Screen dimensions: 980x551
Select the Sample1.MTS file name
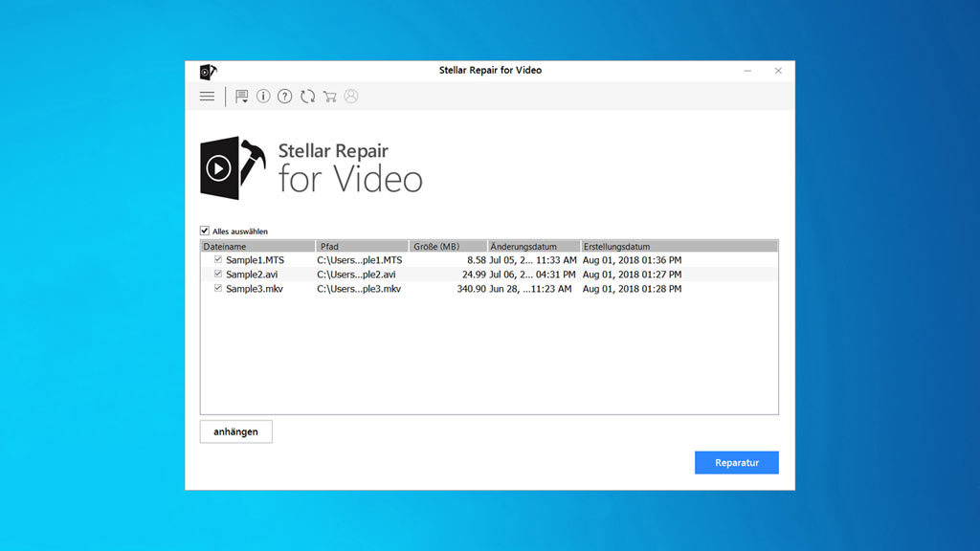pos(255,260)
